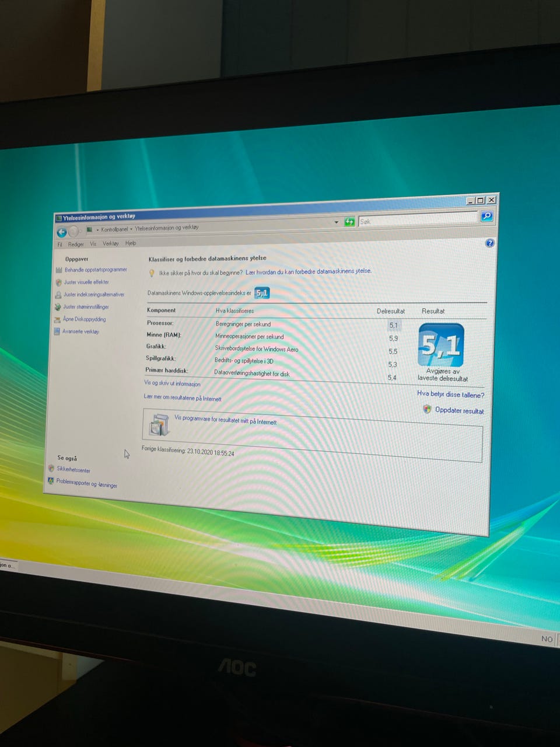Click the Avanserte verktøy icon
560x747 pixels.
57,331
